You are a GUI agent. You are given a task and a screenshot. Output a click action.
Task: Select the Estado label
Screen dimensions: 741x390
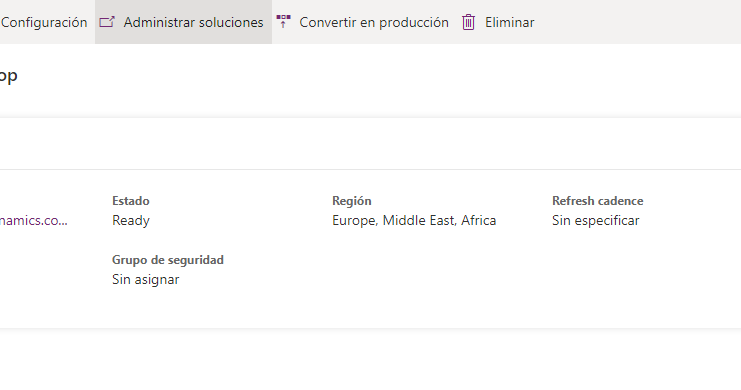pos(130,201)
